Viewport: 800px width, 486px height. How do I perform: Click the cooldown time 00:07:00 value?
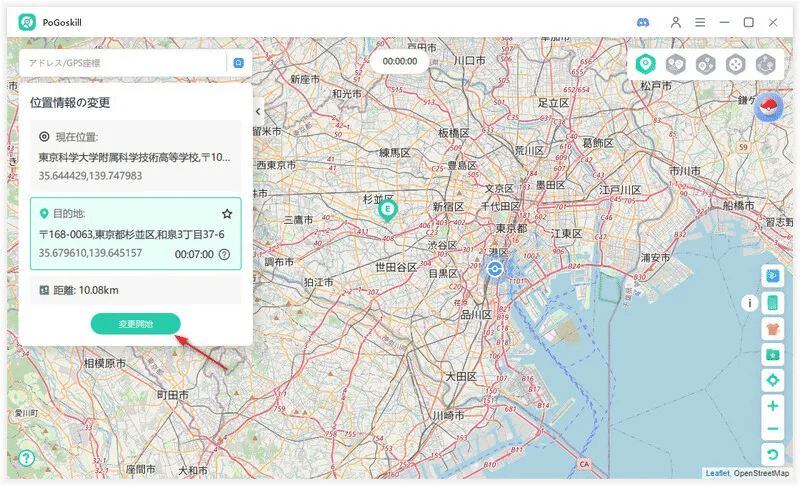pyautogui.click(x=194, y=254)
